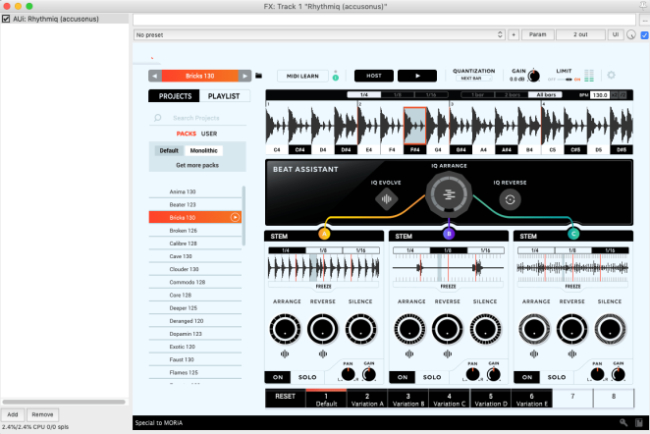Select the Default pack
650x434 pixels.
169,150
